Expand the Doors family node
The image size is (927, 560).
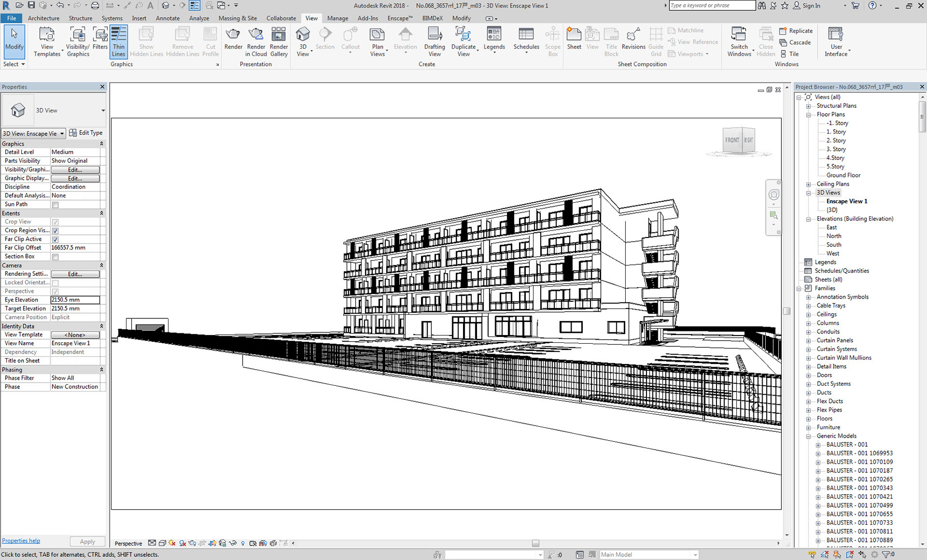(808, 375)
